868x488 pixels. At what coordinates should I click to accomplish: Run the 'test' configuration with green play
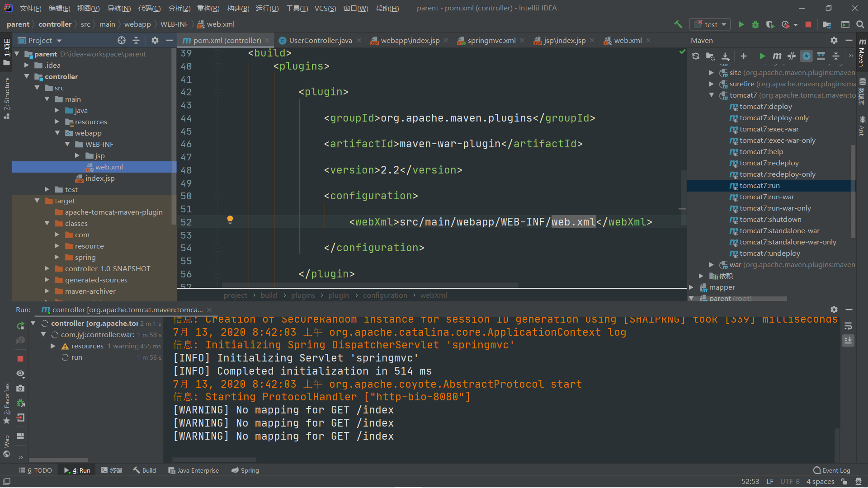(741, 24)
